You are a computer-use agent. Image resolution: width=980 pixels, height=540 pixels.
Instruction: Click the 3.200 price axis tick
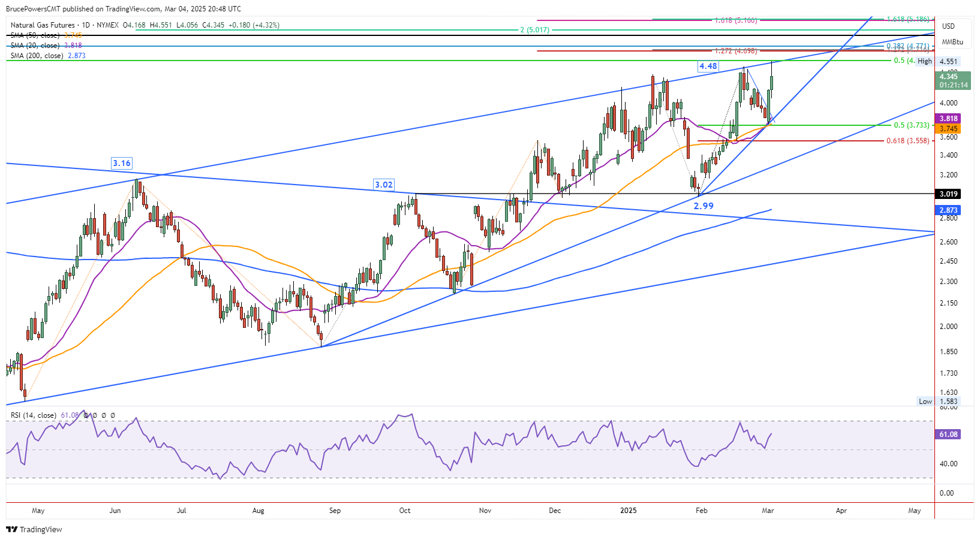coord(949,175)
